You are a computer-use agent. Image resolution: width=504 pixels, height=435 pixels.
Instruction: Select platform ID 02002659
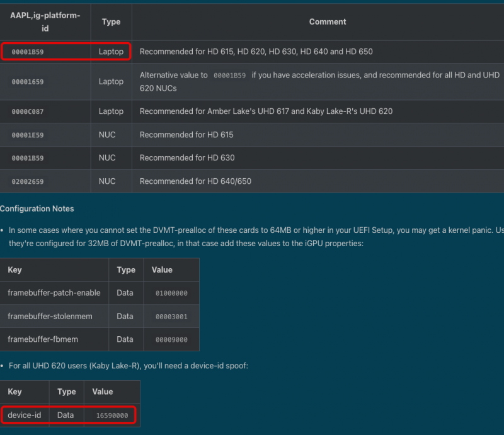click(x=28, y=182)
